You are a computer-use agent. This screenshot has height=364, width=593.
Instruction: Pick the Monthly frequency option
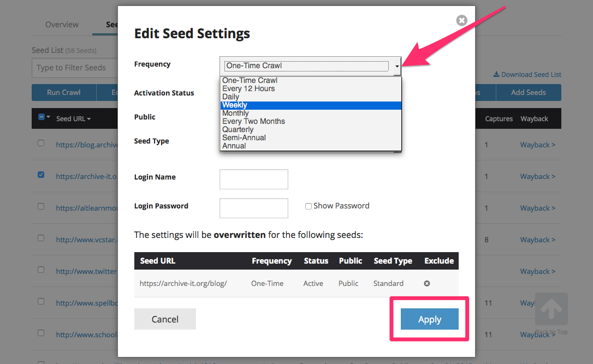pos(235,113)
